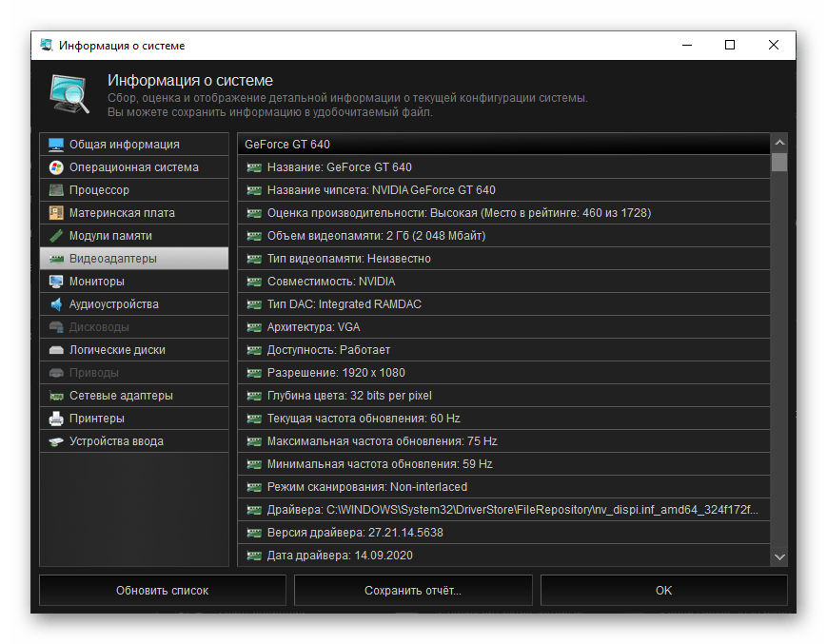Click the card icon in the Архитектура: VGA row
827x644 pixels.
pos(254,327)
